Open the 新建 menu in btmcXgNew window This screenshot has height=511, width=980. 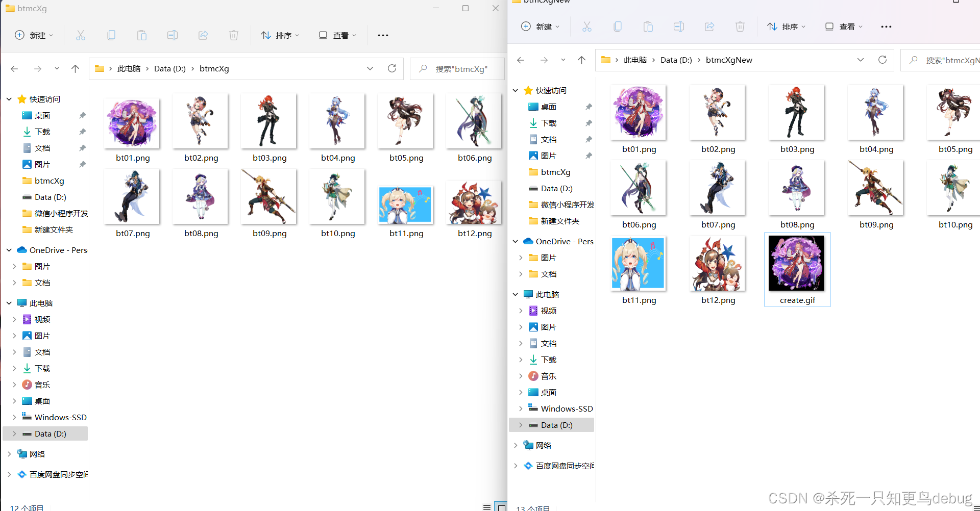click(540, 27)
